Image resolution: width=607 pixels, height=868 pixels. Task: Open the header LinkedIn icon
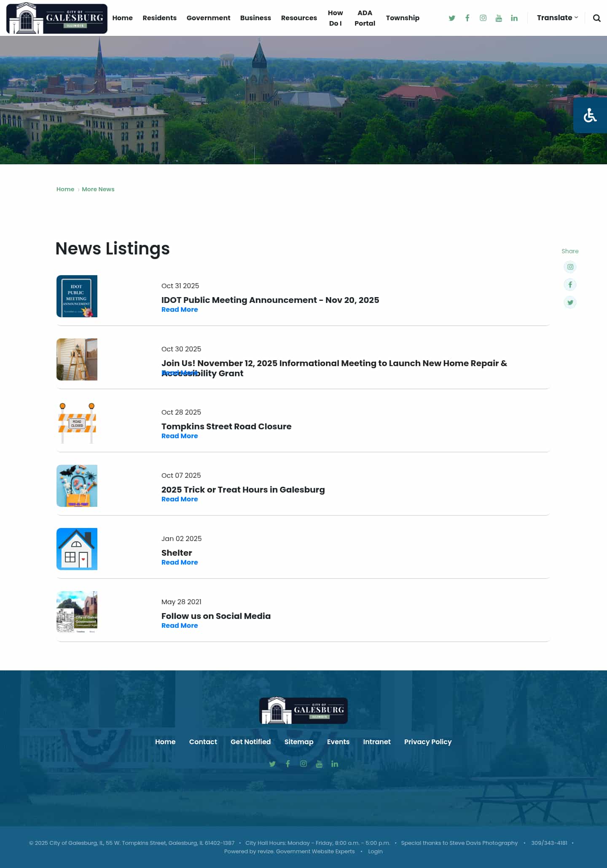pyautogui.click(x=514, y=18)
